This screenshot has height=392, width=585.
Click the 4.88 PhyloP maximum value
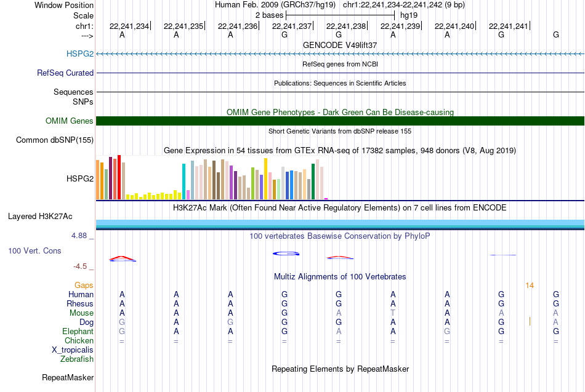[79, 236]
